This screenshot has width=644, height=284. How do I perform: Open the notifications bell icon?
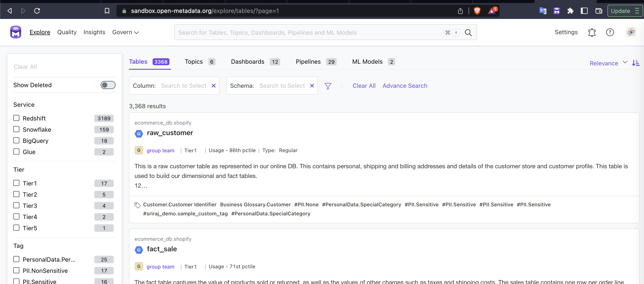pos(592,32)
